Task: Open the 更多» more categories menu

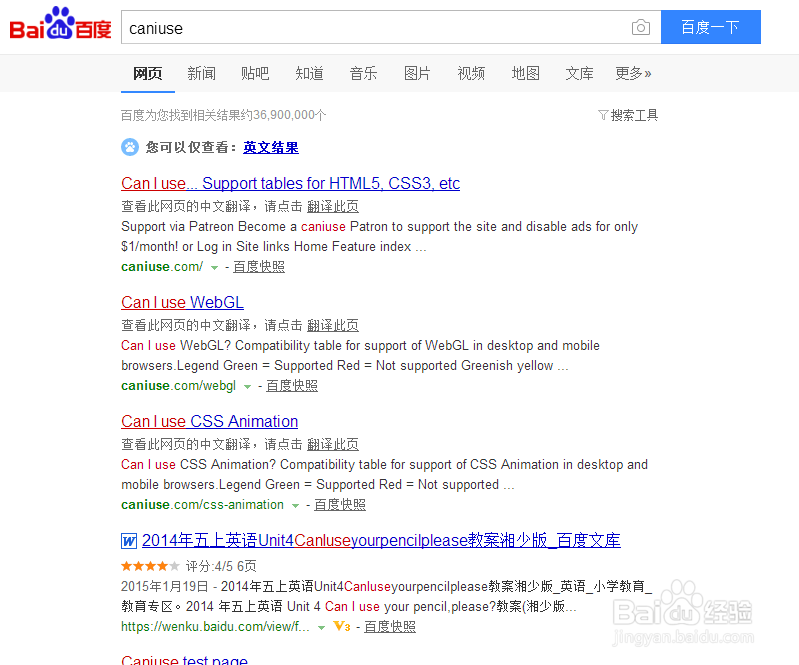Action: point(633,73)
